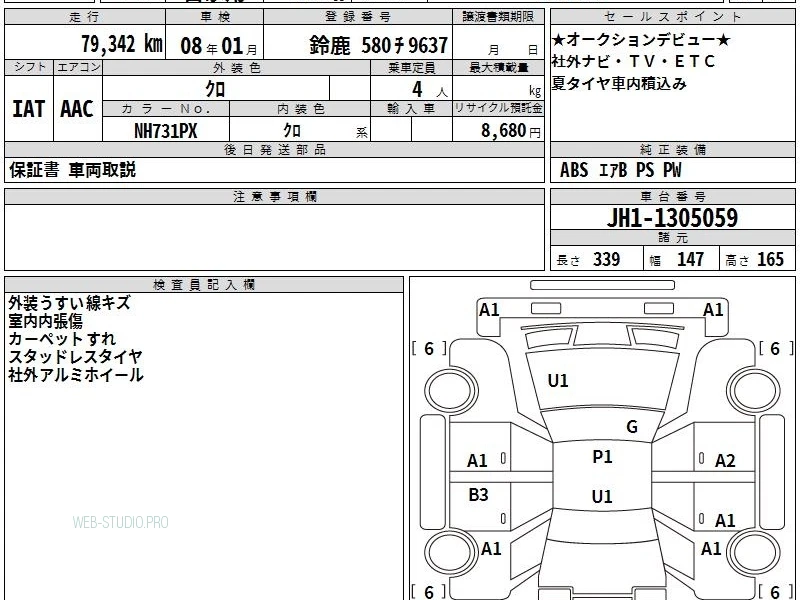
Task: Click inspector note カーペットすれ
Action: click(x=62, y=339)
